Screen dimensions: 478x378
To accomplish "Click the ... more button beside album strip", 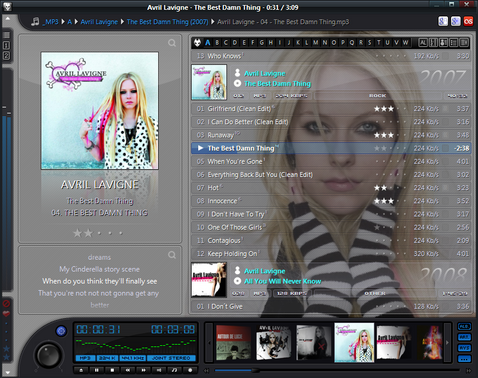I will coord(464,359).
